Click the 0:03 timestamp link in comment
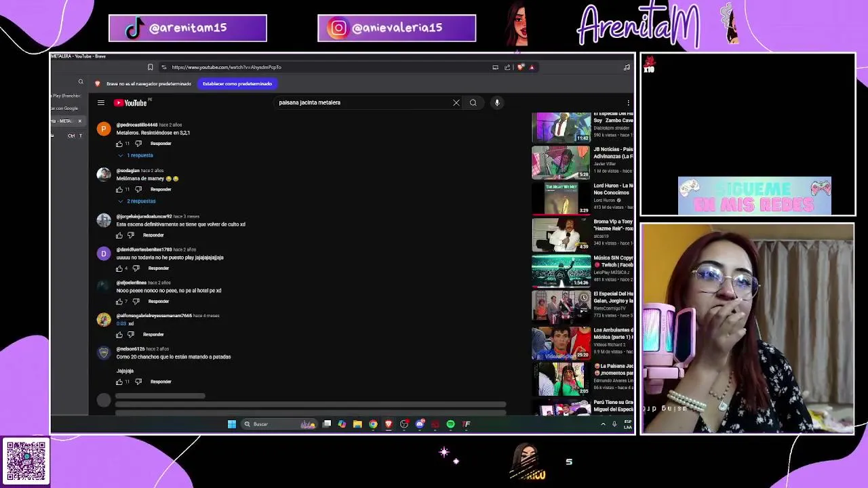Screen dimensions: 868x488 tap(121, 323)
